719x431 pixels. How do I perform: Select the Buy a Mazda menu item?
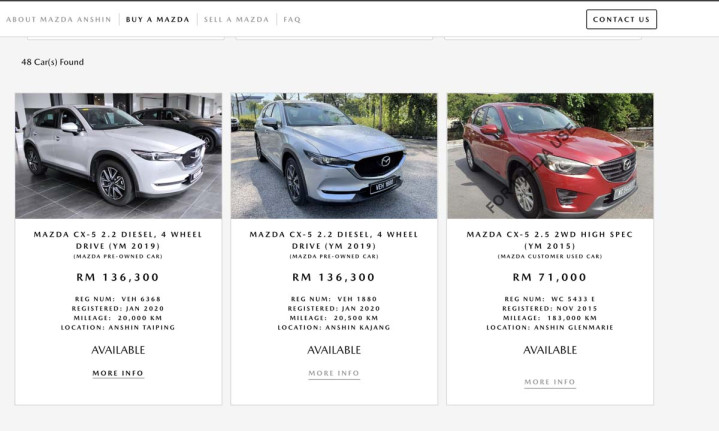[x=157, y=19]
